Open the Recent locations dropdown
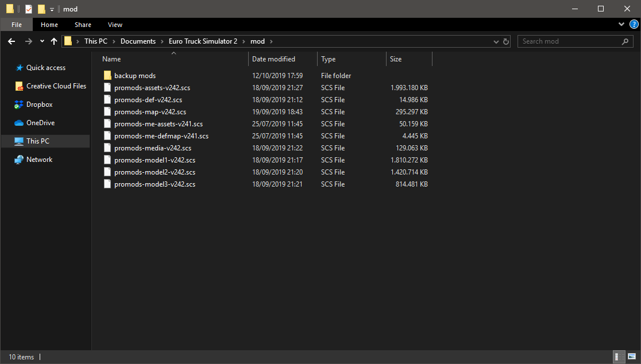 tap(42, 41)
